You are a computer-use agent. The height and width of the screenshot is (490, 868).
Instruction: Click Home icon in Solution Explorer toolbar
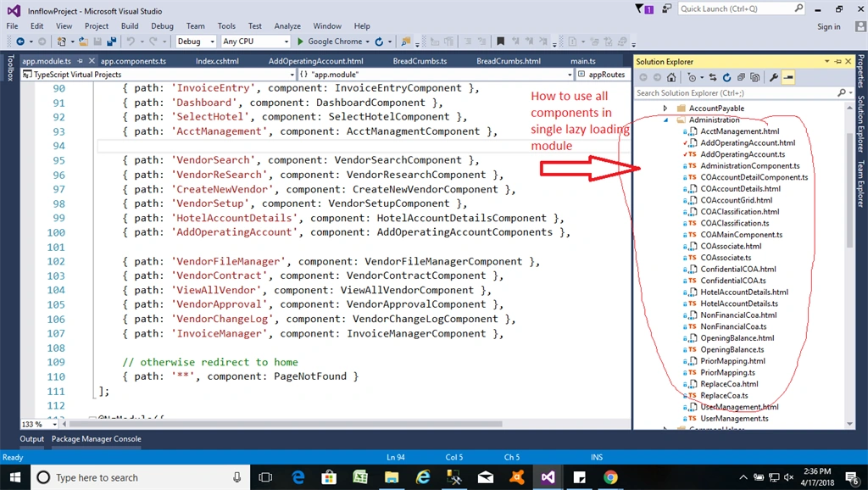pyautogui.click(x=671, y=77)
